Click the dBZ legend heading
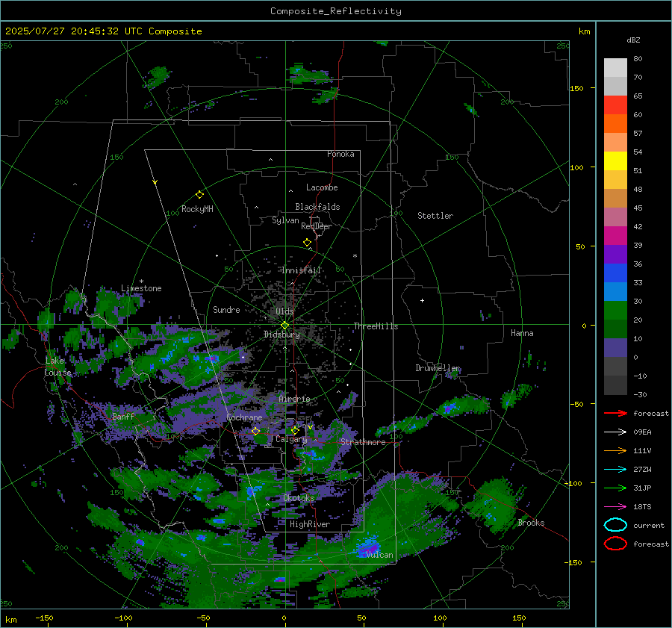The height and width of the screenshot is (628, 672). (633, 40)
